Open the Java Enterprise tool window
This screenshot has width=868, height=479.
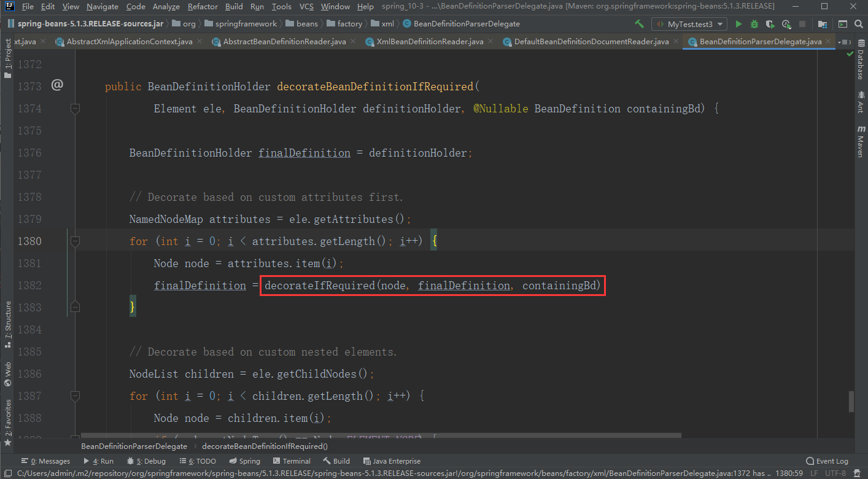[392, 461]
